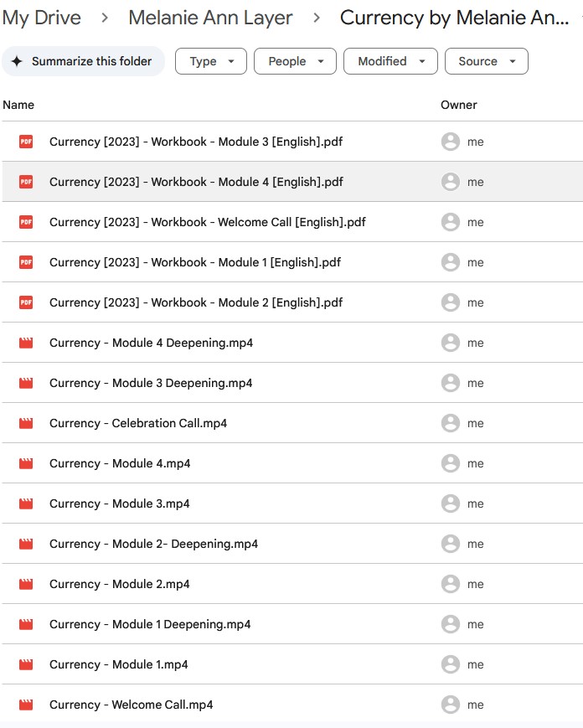The width and height of the screenshot is (583, 728).
Task: Click video icon for Module 4 Deepening
Action: click(26, 343)
